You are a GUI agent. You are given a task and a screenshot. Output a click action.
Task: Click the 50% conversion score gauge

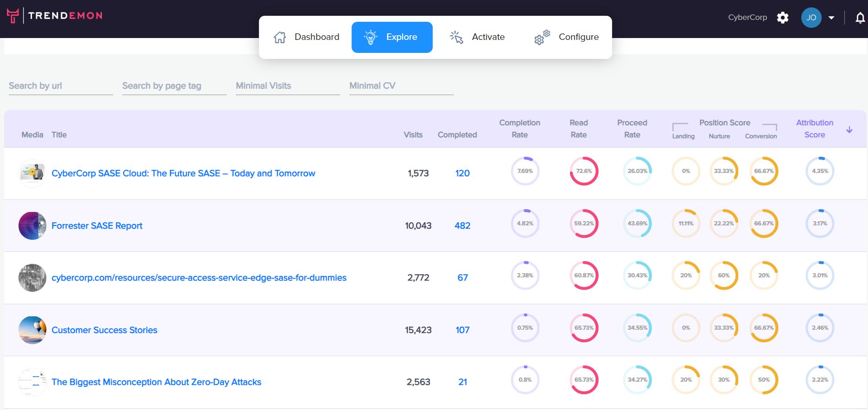764,380
